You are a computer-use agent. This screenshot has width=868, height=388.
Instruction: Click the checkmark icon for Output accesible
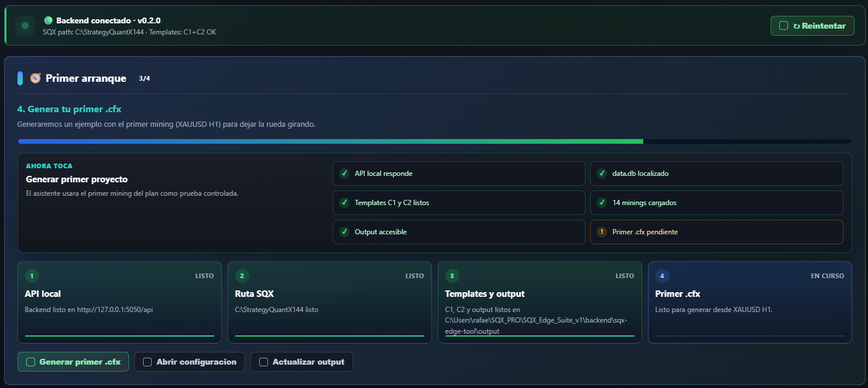pyautogui.click(x=344, y=232)
